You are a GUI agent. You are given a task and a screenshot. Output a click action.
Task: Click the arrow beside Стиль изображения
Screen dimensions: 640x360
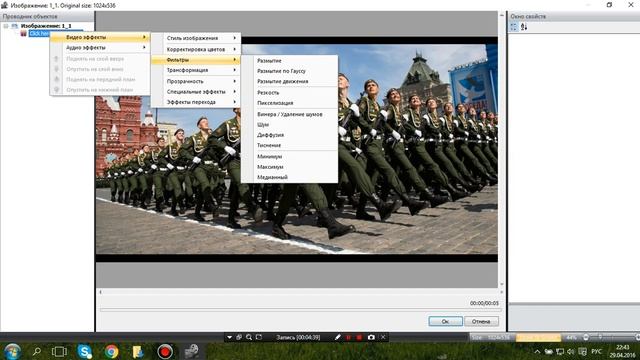point(235,38)
